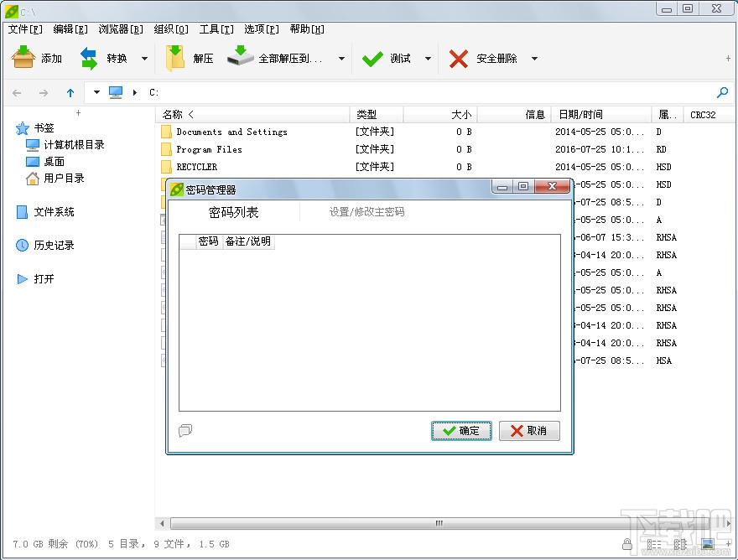Viewport: 738px width, 560px height.
Task: Click the Note/description (备注/说明) column header
Action: [248, 241]
